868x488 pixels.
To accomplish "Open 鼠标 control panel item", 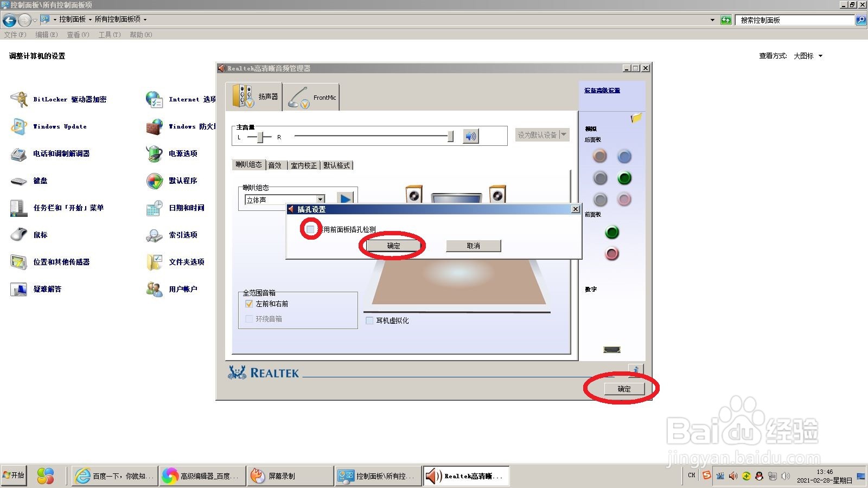I will pos(29,235).
